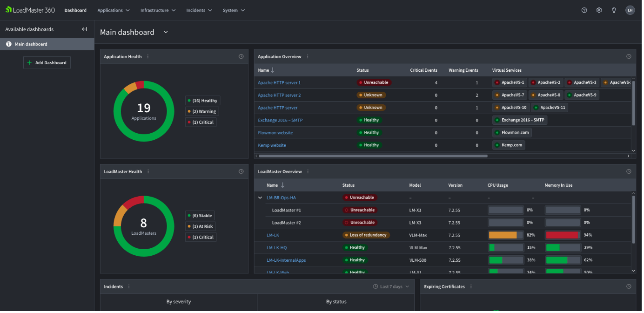Click Application Overview horizontal scrollbar
Screen dimensions: 644x313
tap(374, 156)
